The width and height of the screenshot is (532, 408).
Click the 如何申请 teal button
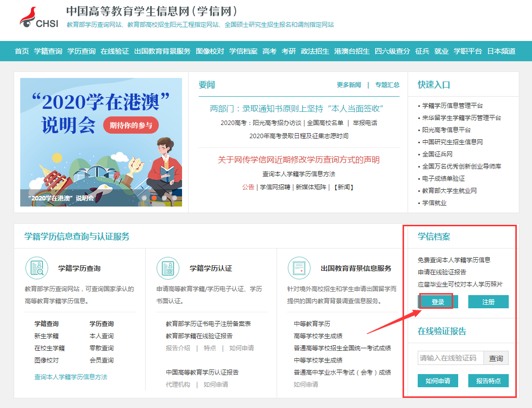[x=438, y=381]
